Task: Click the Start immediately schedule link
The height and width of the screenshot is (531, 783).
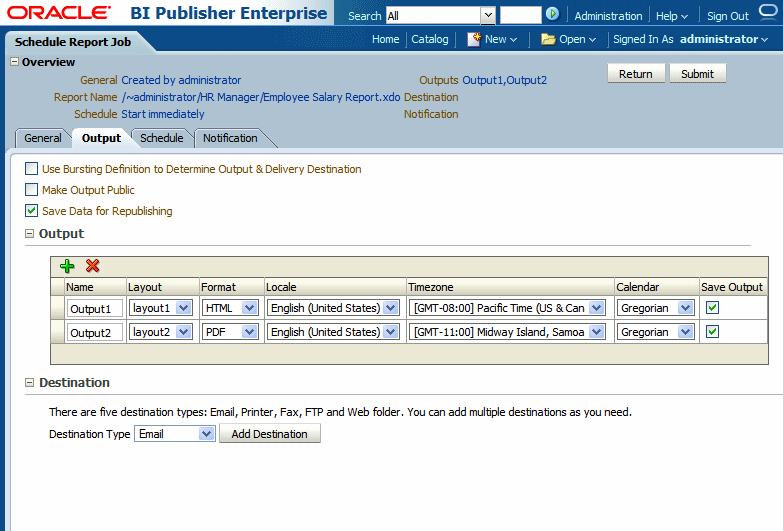Action: [x=163, y=114]
